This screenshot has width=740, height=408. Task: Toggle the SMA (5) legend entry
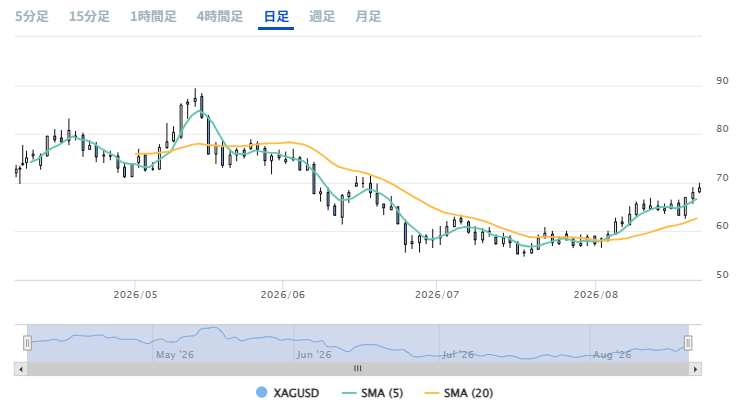pos(372,392)
